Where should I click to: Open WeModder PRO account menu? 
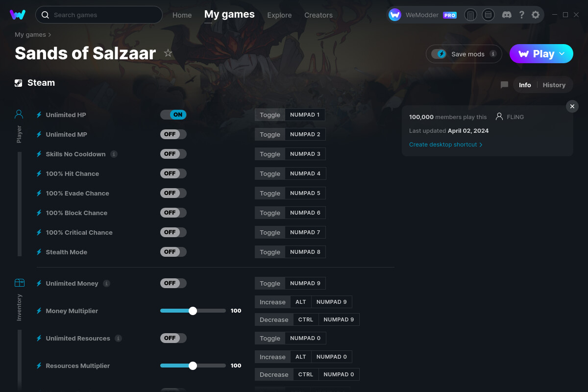click(422, 15)
